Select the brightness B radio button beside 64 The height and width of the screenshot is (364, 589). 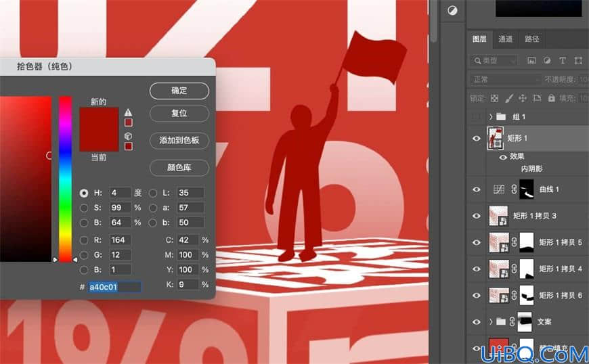(x=84, y=223)
